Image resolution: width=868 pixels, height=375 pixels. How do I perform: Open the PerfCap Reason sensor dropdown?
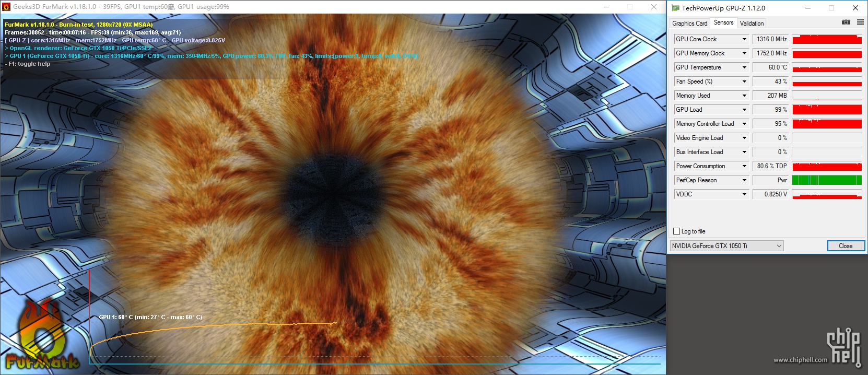point(744,180)
